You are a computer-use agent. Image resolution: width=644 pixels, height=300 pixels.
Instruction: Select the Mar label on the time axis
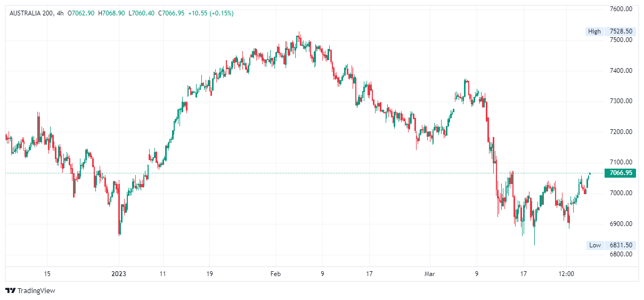430,274
